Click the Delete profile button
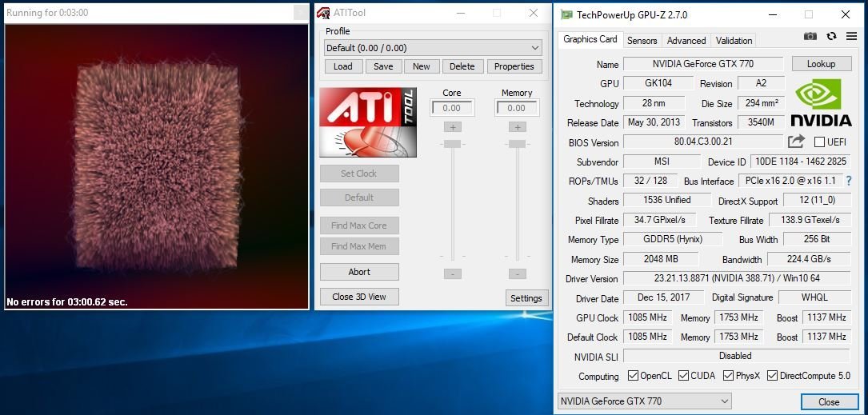The width and height of the screenshot is (868, 415). pyautogui.click(x=462, y=66)
